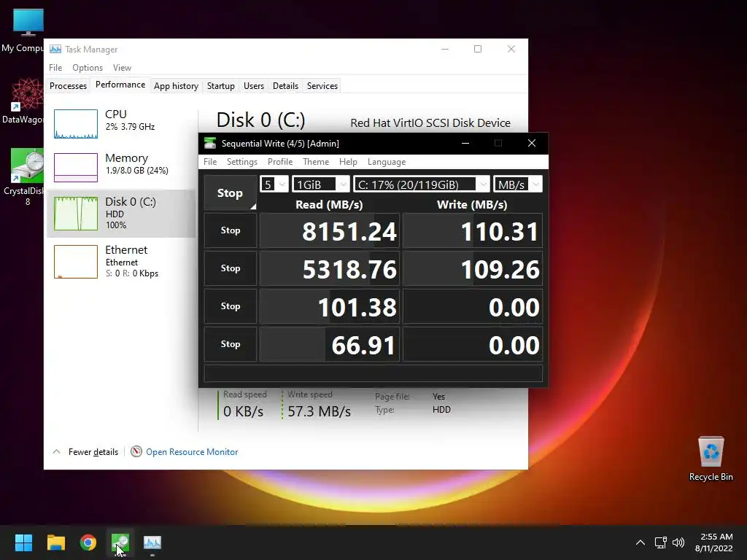Click the 8151.24 read result cell
Viewport: 747px width, 560px height.
329,230
